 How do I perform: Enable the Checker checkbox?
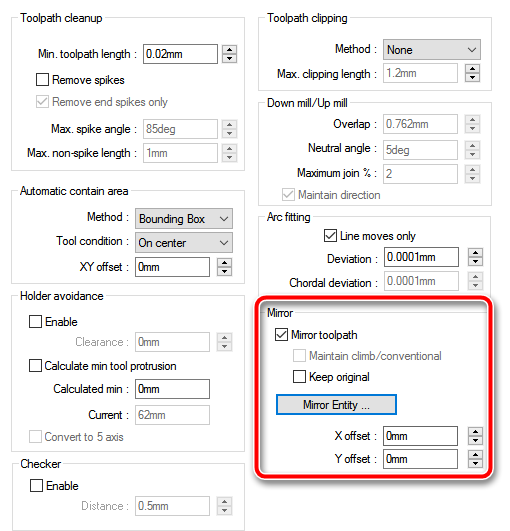36,485
